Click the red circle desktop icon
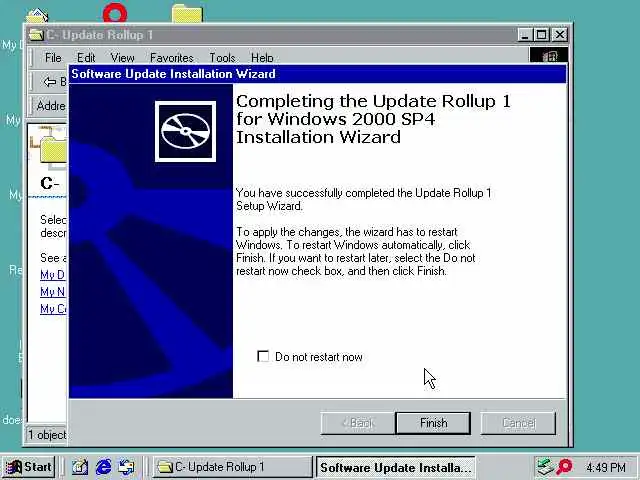640x480 pixels. tap(115, 13)
